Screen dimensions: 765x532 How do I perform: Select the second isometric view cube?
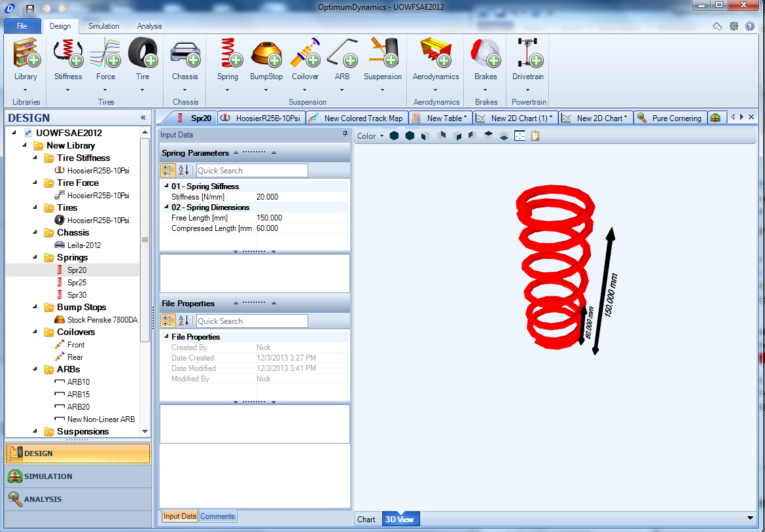(x=410, y=135)
